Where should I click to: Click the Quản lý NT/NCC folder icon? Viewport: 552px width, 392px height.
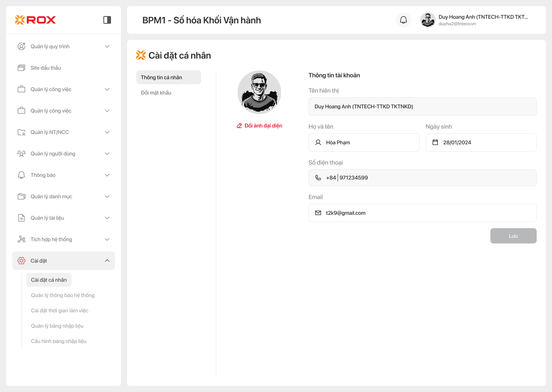coord(21,132)
